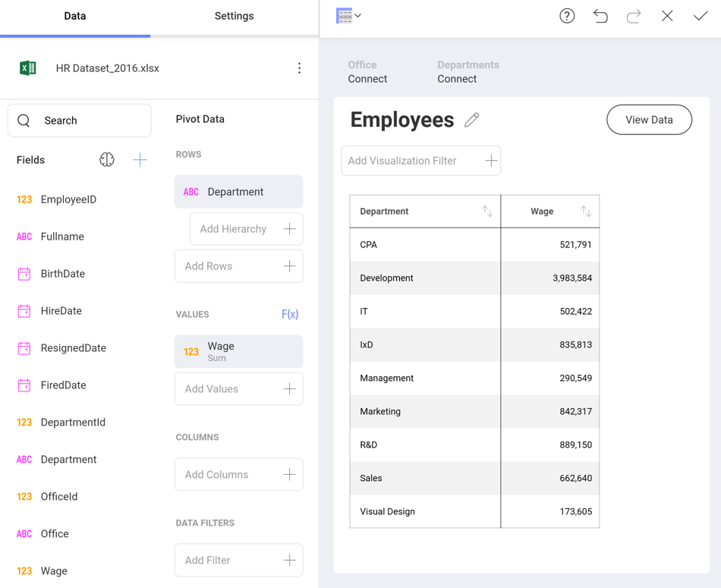This screenshot has width=721, height=588.
Task: Open the three-dot menu for HR Dataset
Action: click(299, 68)
